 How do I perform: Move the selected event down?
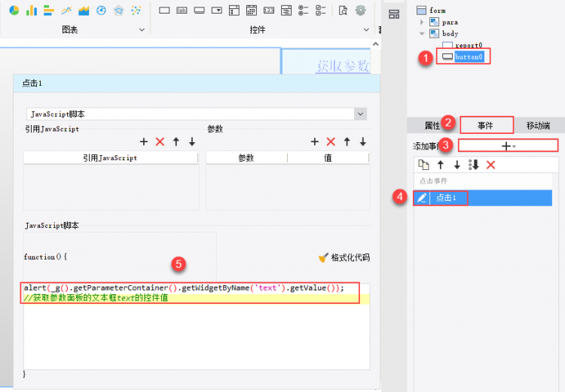pos(457,165)
